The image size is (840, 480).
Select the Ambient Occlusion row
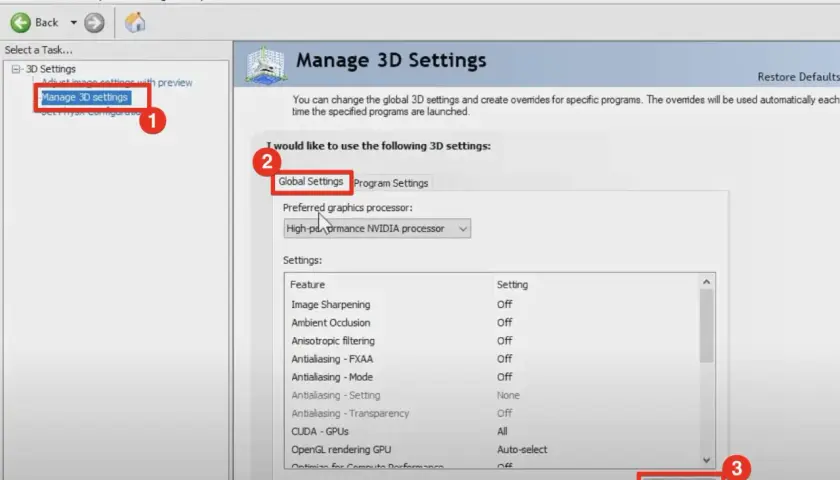(492, 322)
